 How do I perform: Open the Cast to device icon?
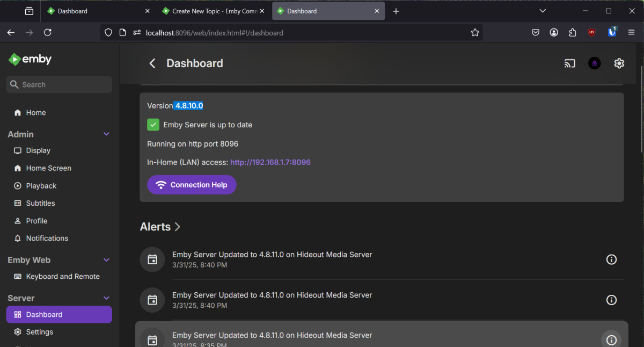(x=570, y=63)
